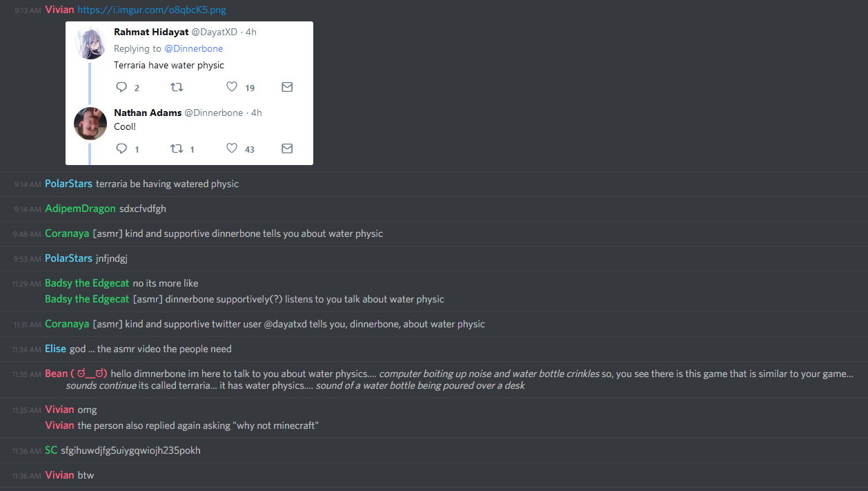
Task: Open the @Dinnerbone mention link
Action: (x=193, y=48)
